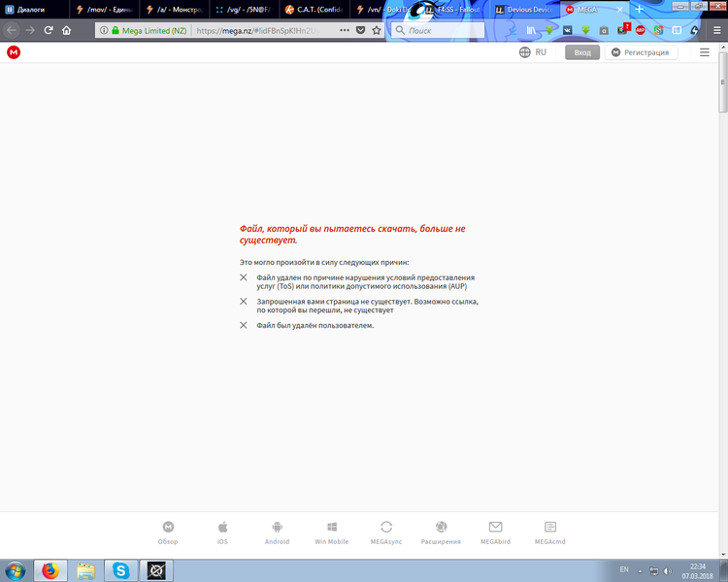Click the Регистрация button

[641, 52]
